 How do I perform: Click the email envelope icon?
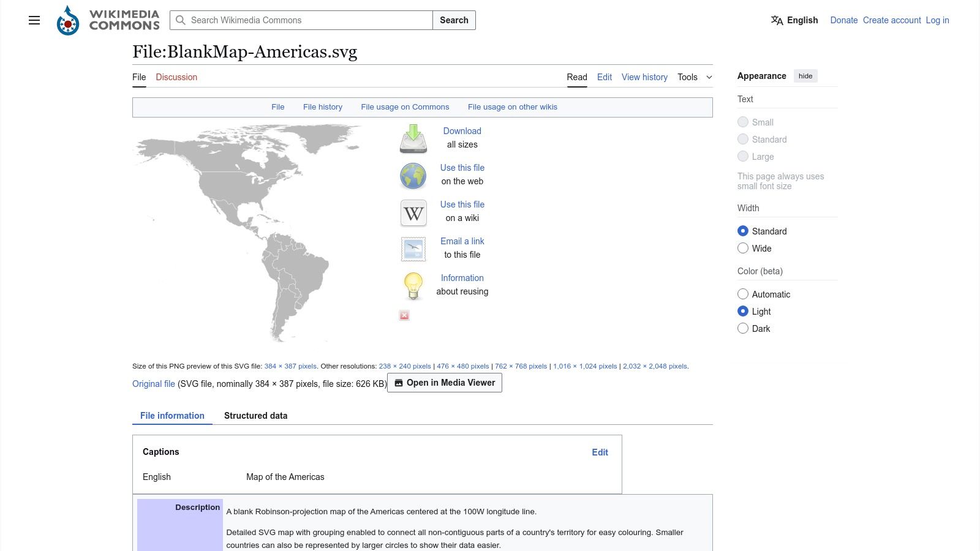(x=413, y=249)
